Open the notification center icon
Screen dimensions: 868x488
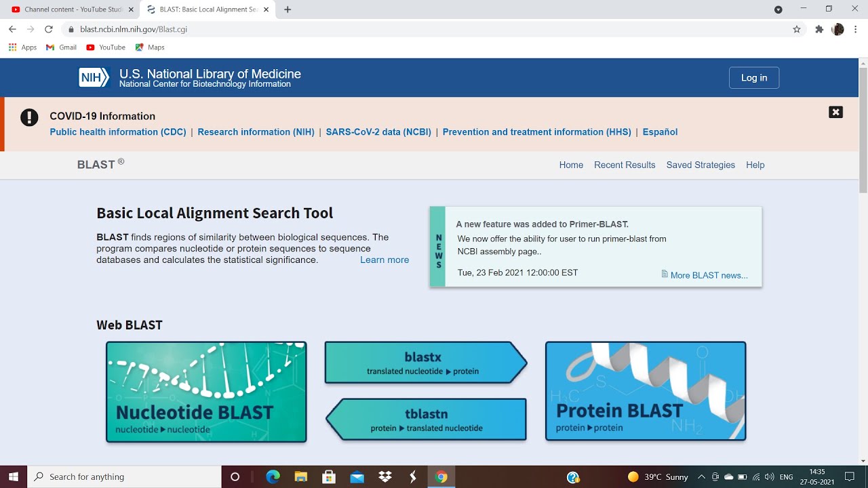tap(850, 476)
